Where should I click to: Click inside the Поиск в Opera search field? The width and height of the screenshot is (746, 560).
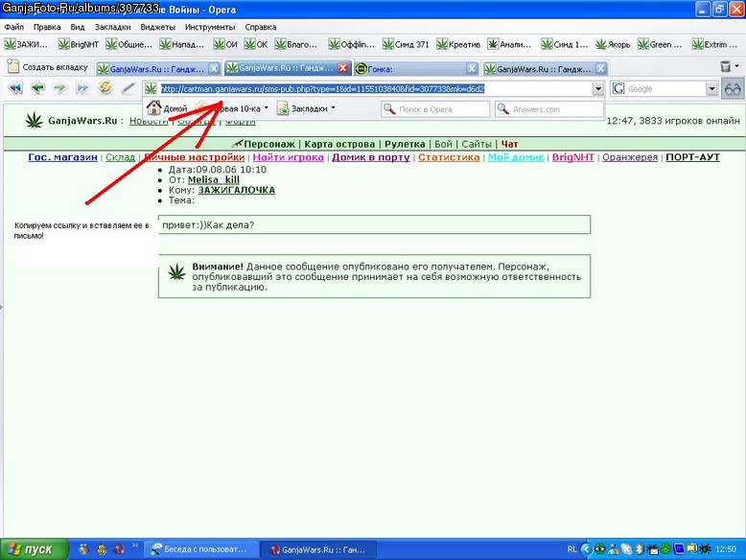point(435,109)
